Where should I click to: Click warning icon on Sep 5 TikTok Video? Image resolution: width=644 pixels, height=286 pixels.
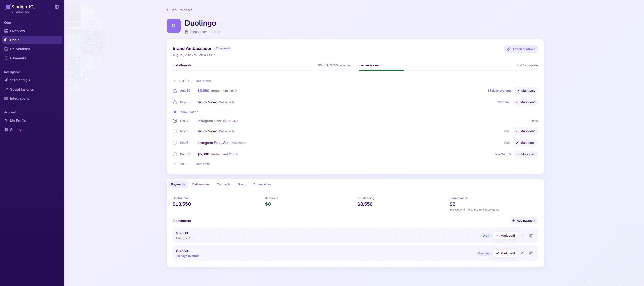point(175,102)
